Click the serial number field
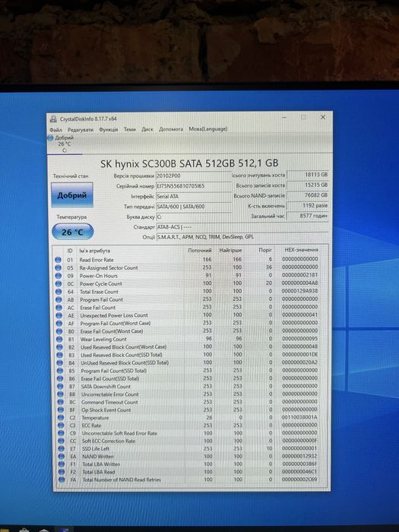 tap(193, 186)
